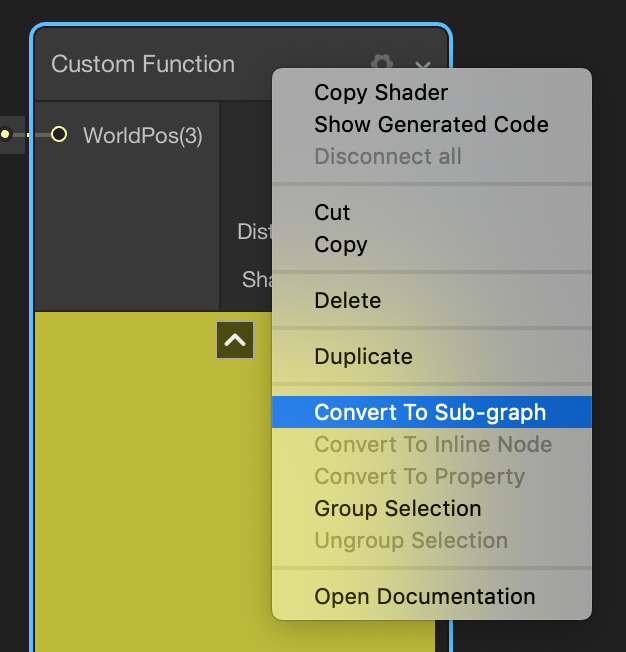Screen dimensions: 626x652
Task: Click Convert To Sub-graph
Action: 431,412
